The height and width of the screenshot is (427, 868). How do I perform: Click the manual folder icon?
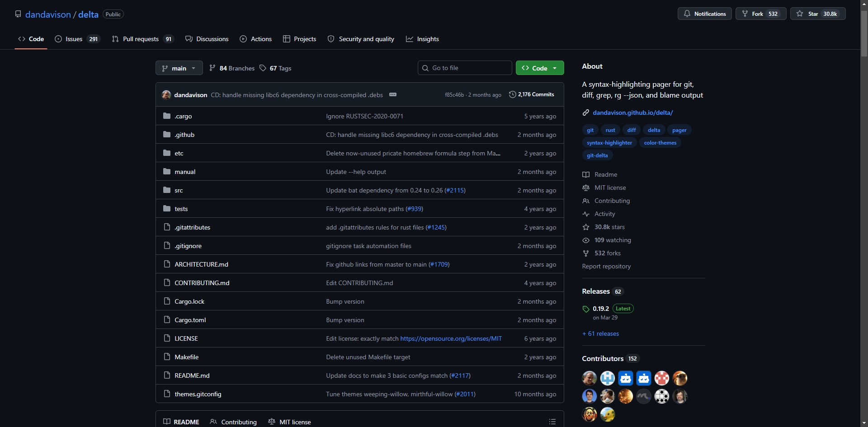pos(167,171)
